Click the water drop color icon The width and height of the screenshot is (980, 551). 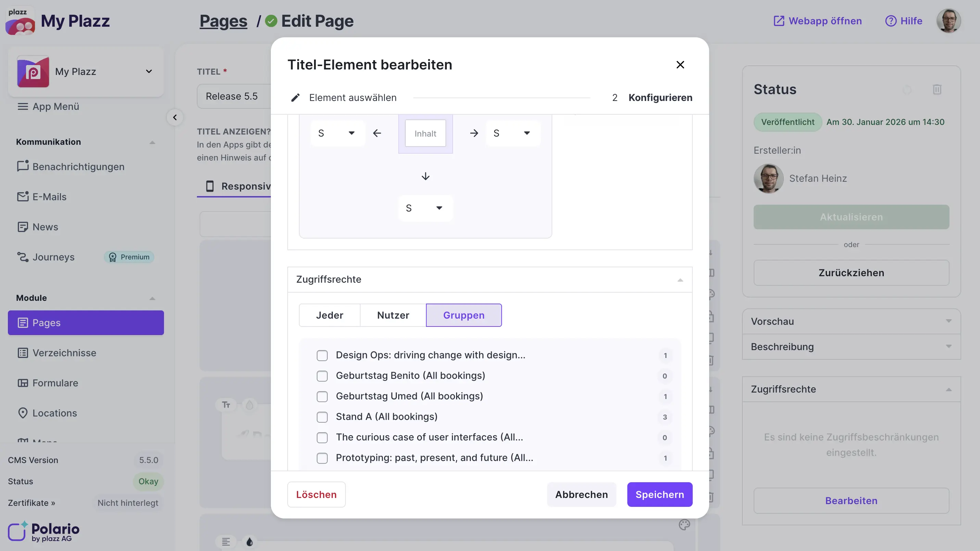pyautogui.click(x=249, y=541)
